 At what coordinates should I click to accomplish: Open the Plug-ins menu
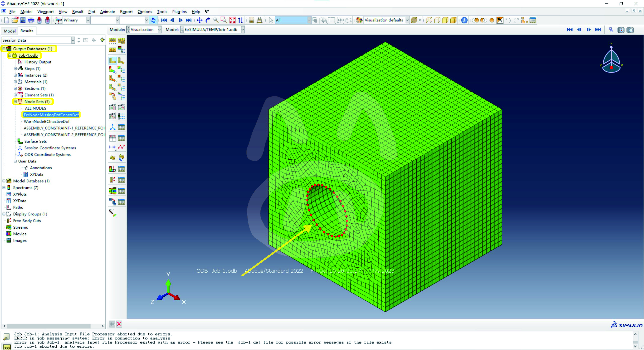click(179, 11)
